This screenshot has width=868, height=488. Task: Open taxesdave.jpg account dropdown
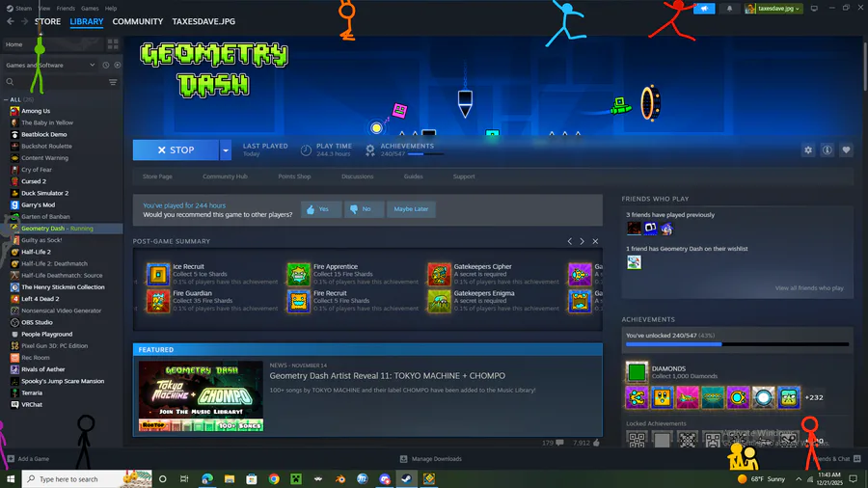tap(773, 9)
